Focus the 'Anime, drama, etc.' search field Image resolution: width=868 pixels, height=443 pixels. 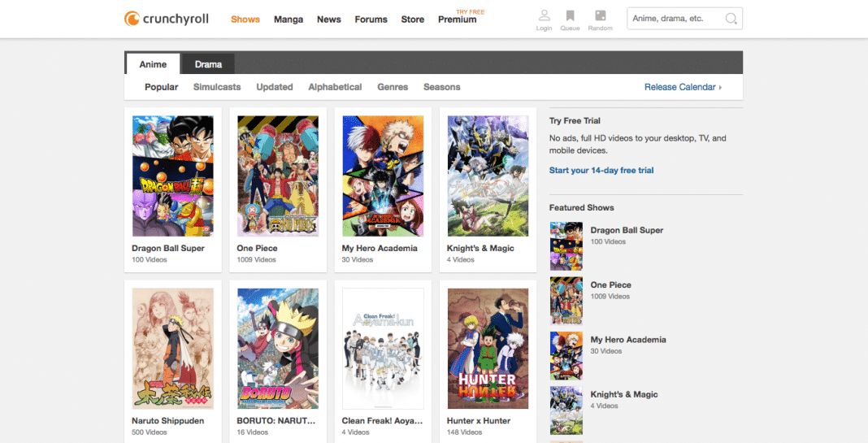[684, 18]
